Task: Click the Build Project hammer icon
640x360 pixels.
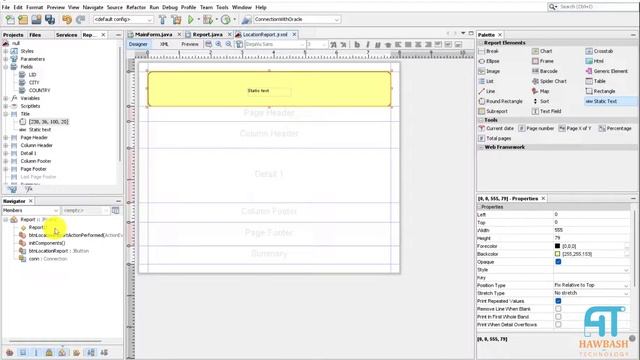Action: [162, 19]
